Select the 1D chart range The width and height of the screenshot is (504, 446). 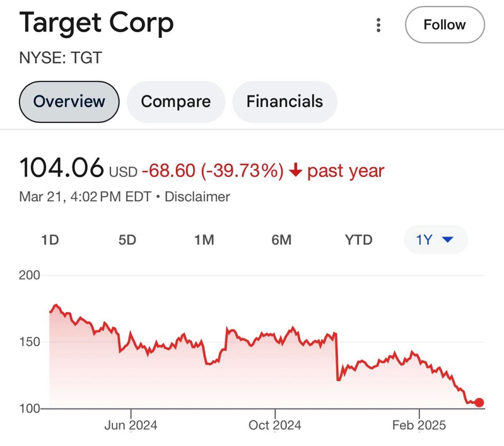pyautogui.click(x=50, y=240)
